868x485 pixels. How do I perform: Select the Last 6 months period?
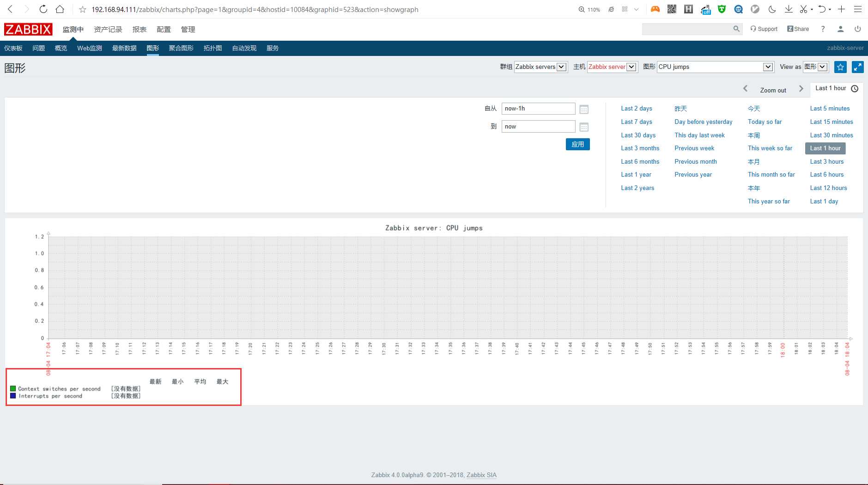(640, 161)
